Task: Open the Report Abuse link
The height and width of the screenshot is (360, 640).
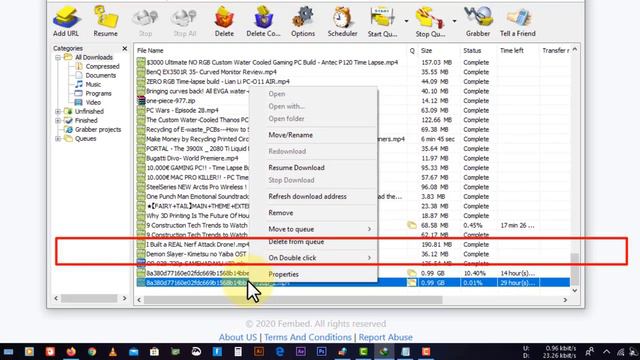Action: tap(386, 338)
